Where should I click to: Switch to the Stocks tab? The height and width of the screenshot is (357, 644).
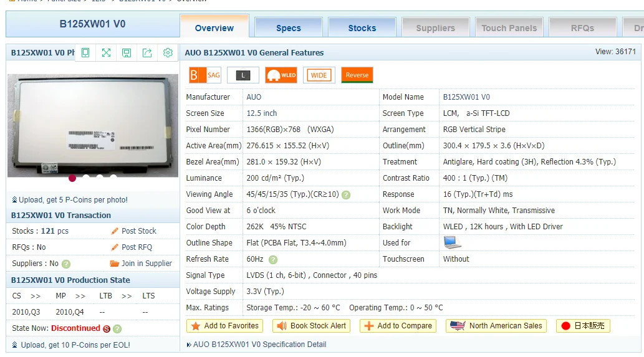(x=362, y=28)
